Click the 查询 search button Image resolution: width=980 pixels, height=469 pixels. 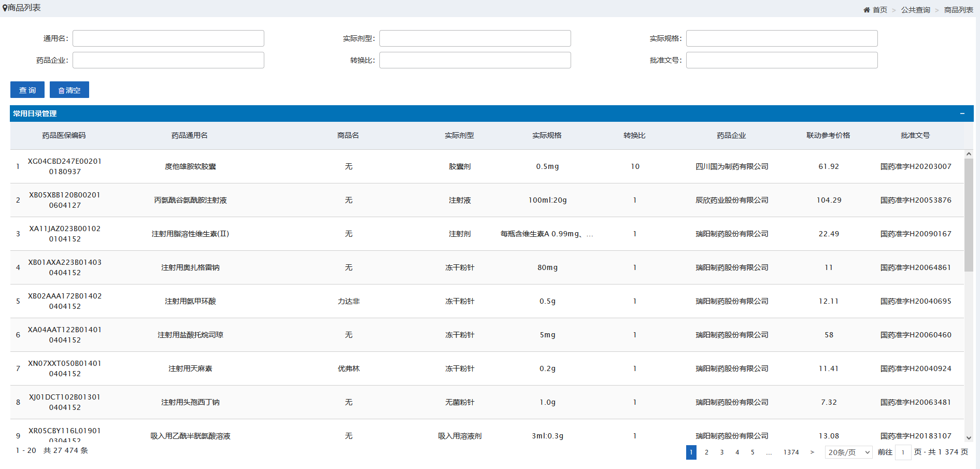pyautogui.click(x=27, y=90)
